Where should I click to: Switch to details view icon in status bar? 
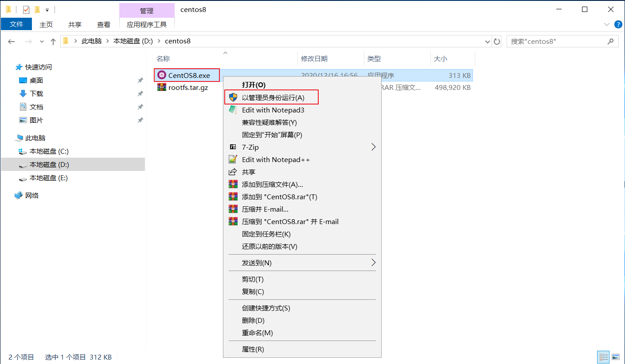click(x=603, y=357)
